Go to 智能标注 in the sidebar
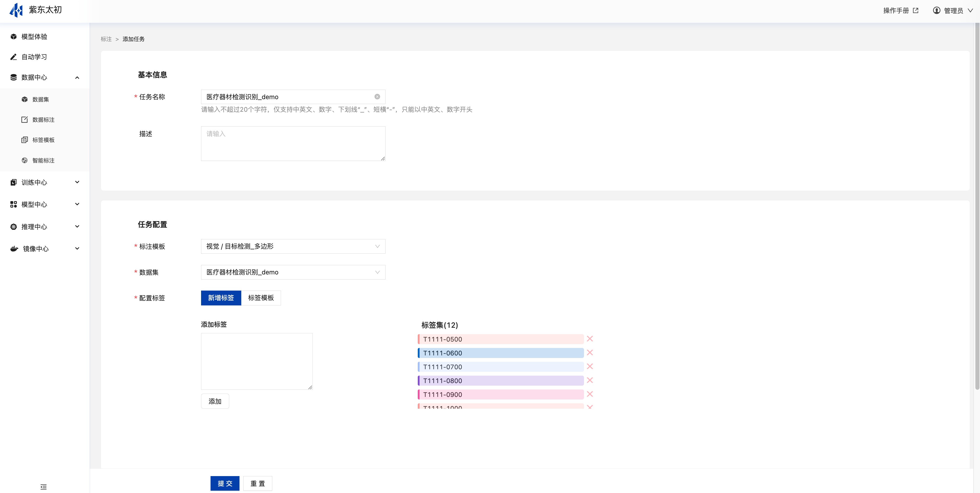This screenshot has height=493, width=980. (x=43, y=160)
